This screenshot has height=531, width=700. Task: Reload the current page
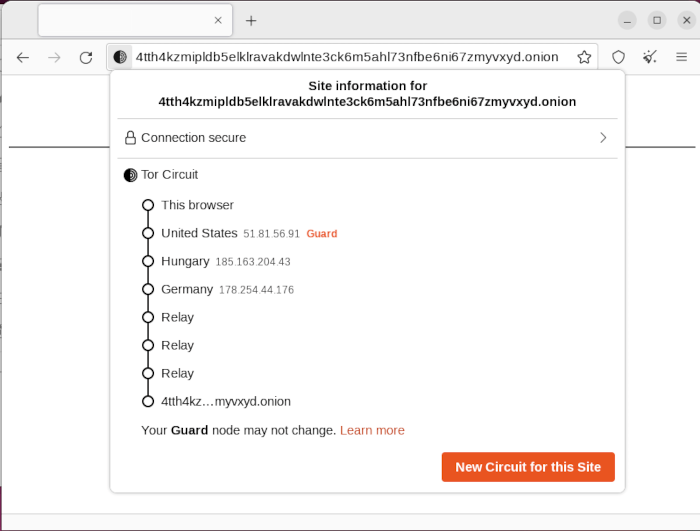[86, 57]
